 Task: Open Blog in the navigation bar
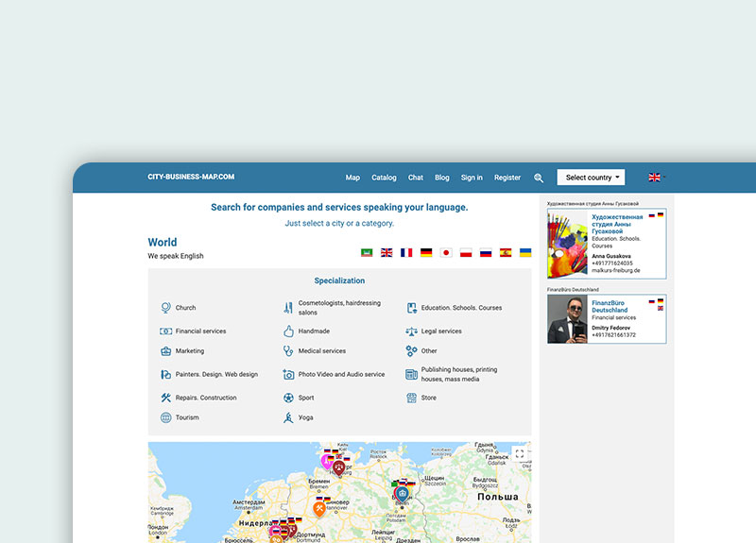(441, 178)
